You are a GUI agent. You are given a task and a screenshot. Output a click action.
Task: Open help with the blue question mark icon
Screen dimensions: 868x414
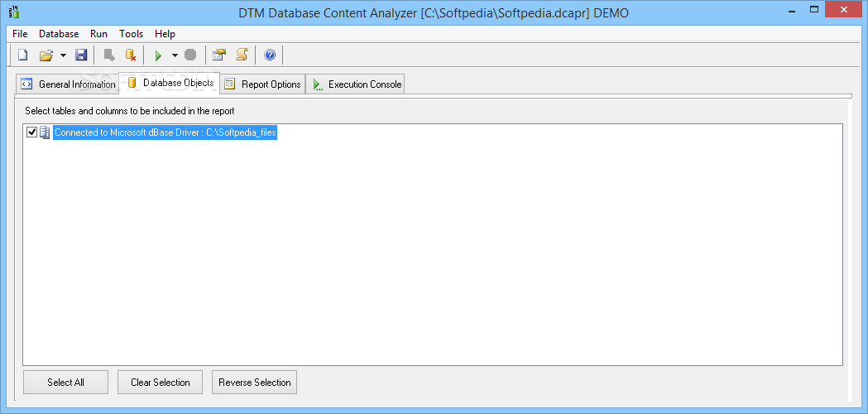tap(270, 55)
